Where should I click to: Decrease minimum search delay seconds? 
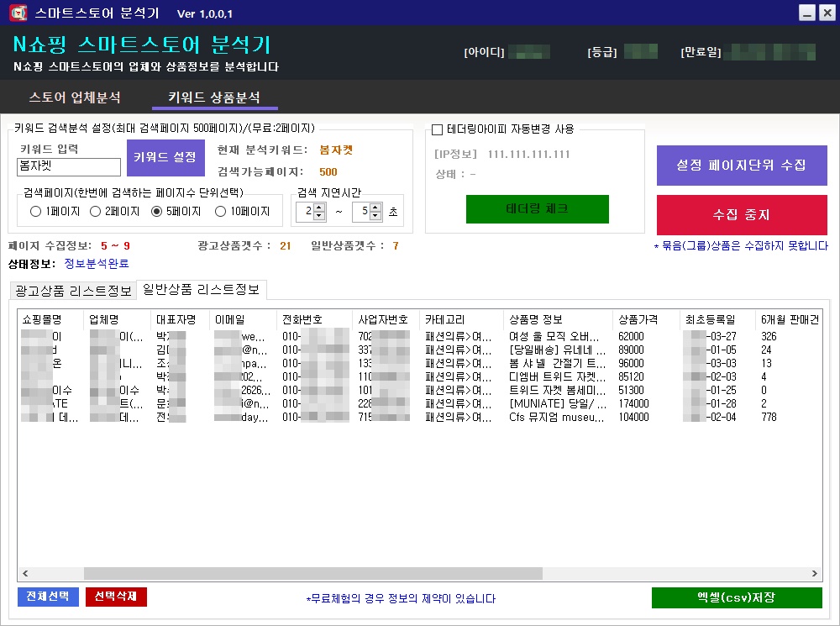(x=319, y=215)
